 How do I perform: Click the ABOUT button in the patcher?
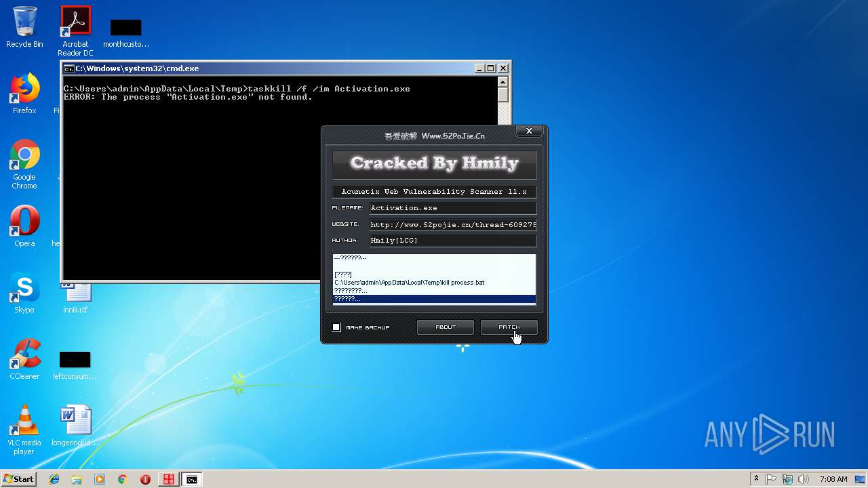click(446, 327)
